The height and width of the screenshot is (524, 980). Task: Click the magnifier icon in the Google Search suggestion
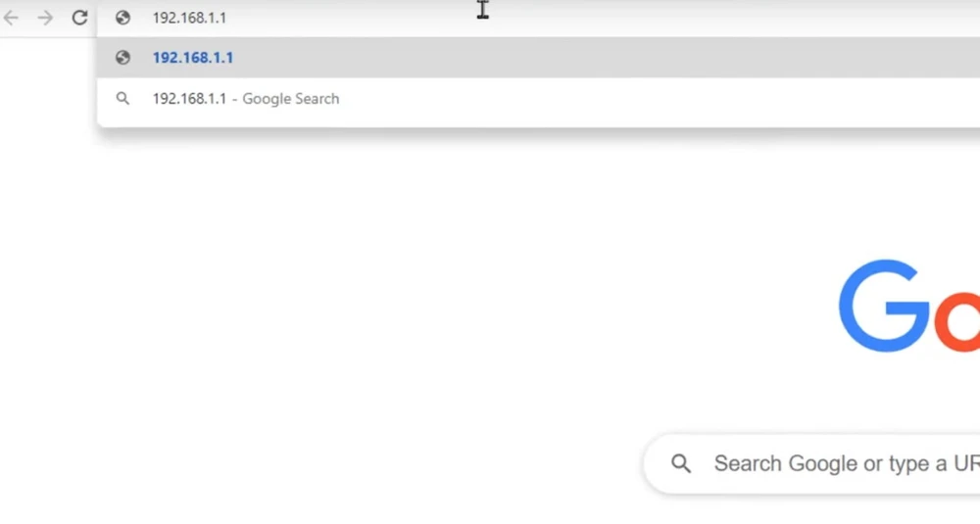[122, 99]
